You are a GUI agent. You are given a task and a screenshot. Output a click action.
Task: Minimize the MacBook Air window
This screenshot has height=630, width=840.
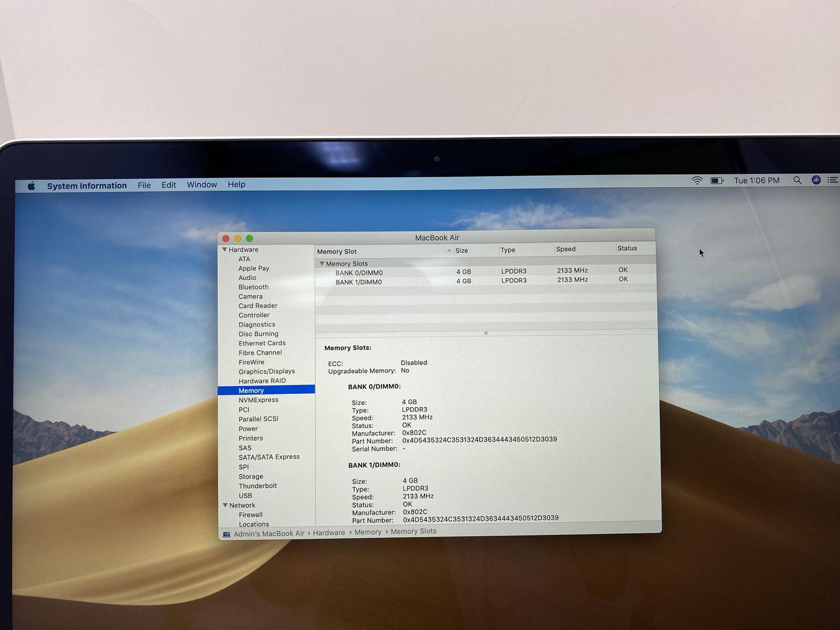(237, 239)
